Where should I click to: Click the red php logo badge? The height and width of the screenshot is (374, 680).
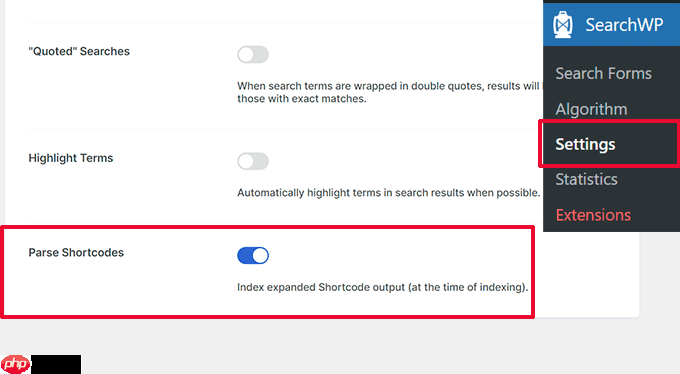(16, 364)
